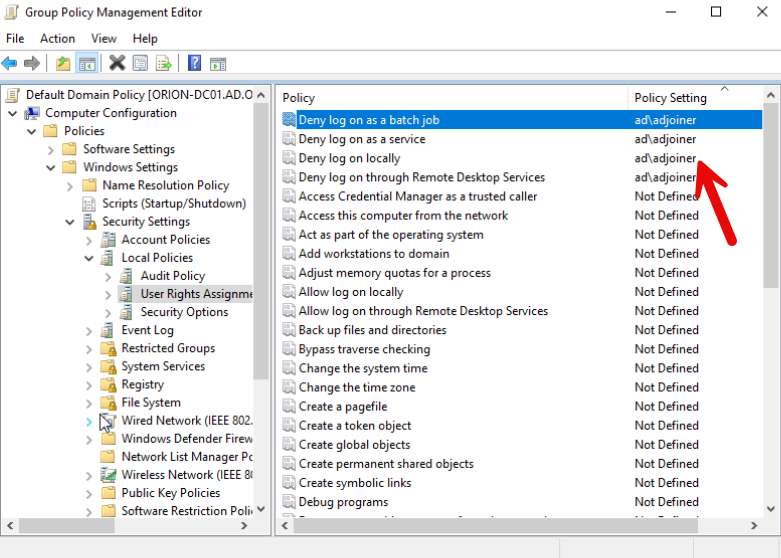Screen dimensions: 781x558
Task: Expand the Security Options node
Action: pos(108,312)
